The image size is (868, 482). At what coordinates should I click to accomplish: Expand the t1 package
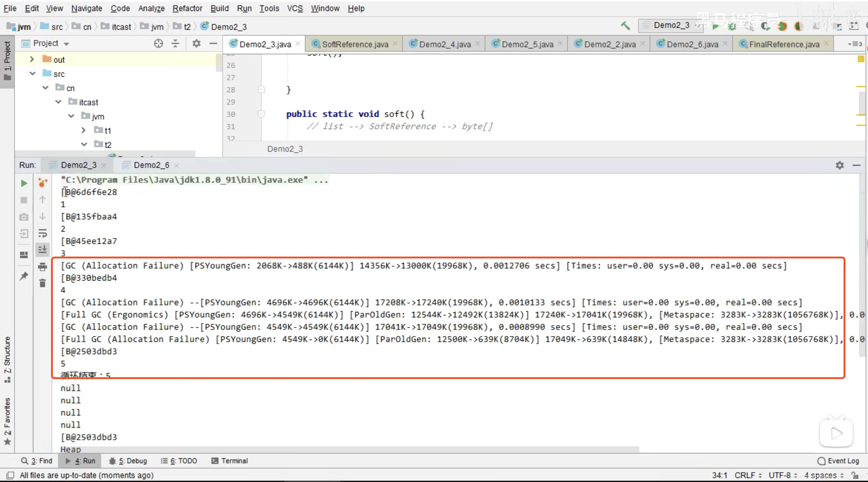point(84,130)
